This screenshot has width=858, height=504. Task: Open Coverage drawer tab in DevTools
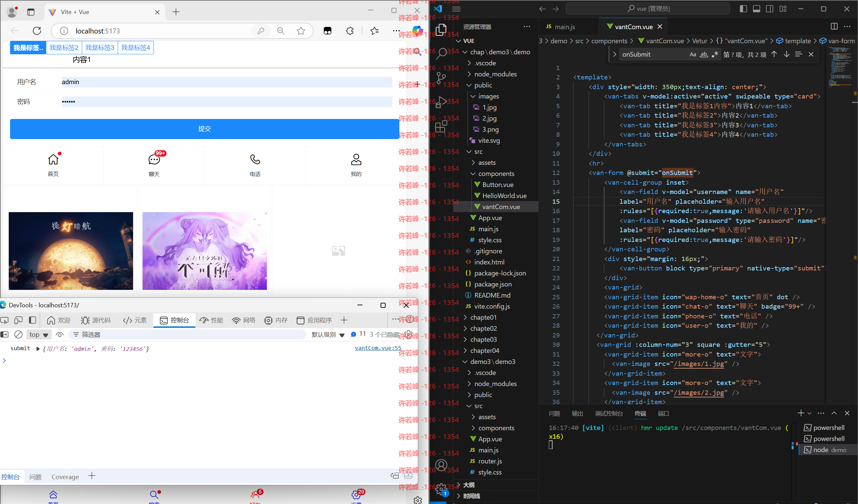tap(65, 477)
